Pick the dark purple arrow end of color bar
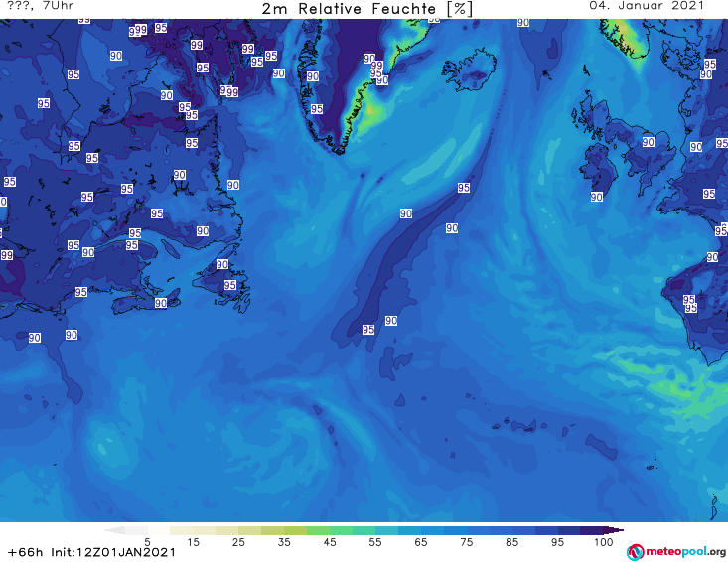 (614, 530)
